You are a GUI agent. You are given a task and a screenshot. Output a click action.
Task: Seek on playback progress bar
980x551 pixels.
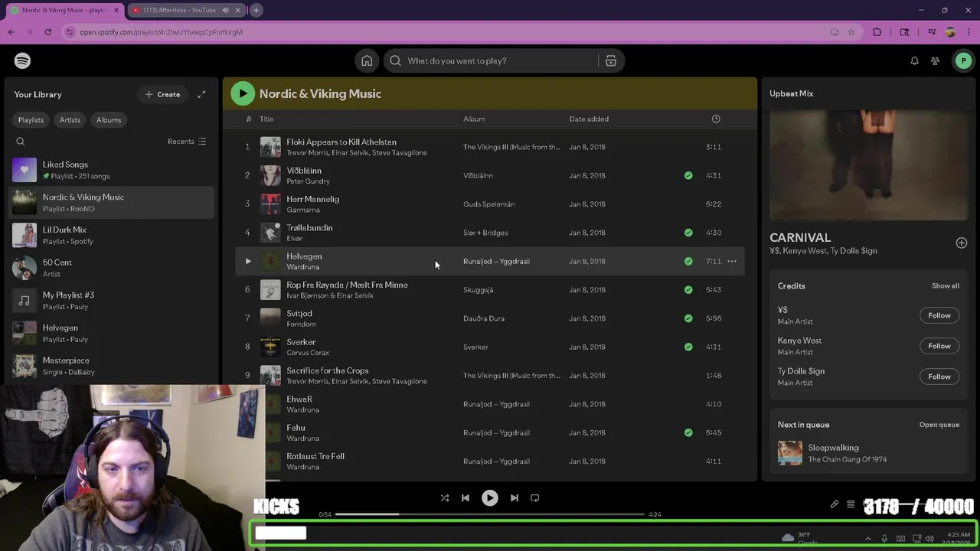click(490, 514)
